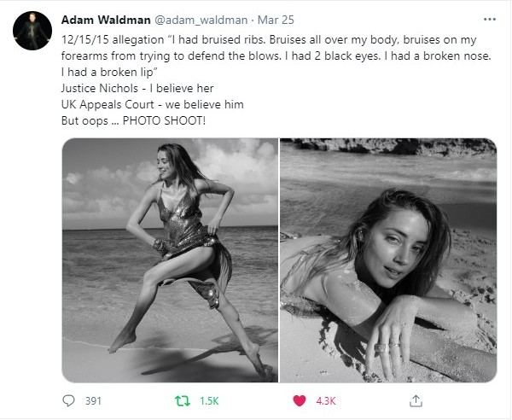Click the Adam Waldman display name

pos(106,20)
